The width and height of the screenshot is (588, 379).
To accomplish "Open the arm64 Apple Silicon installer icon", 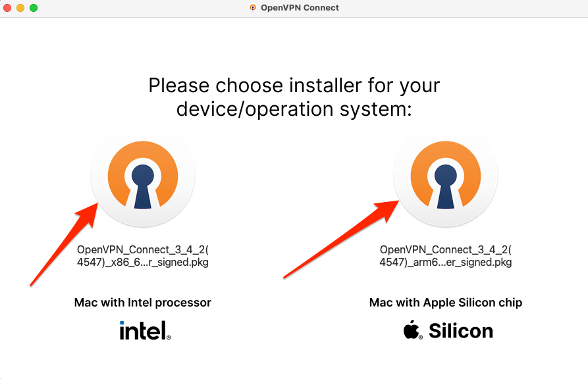I will coord(446,176).
